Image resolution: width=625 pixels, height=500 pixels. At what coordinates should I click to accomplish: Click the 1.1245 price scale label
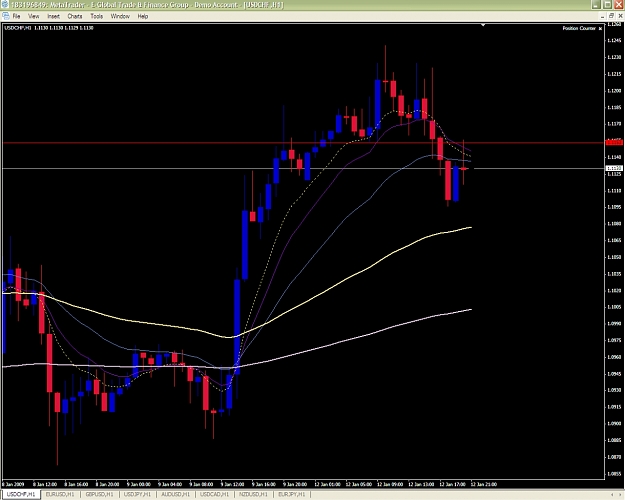[614, 41]
